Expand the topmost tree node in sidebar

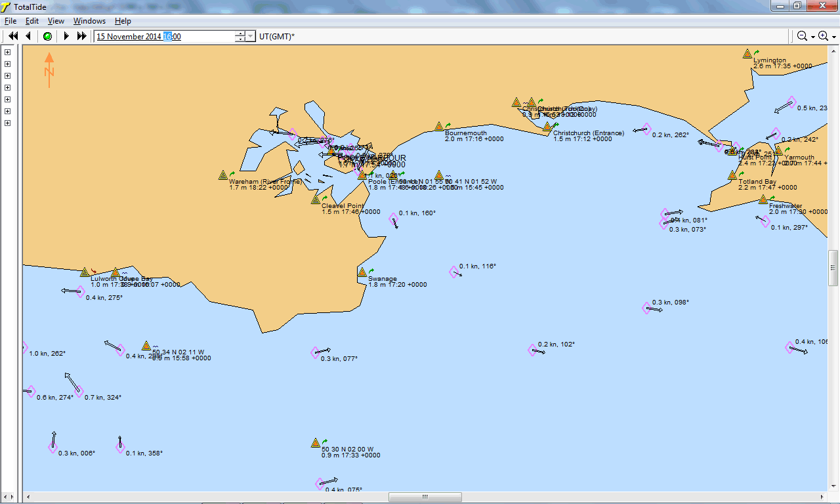[8, 52]
